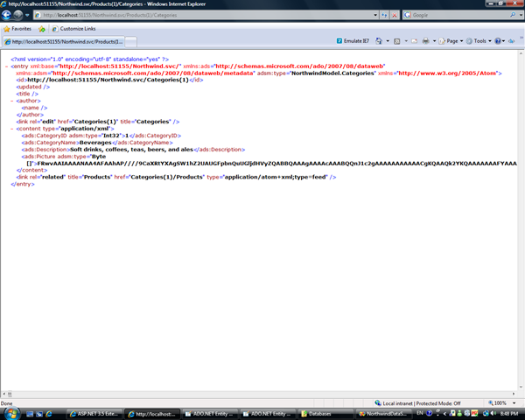The height and width of the screenshot is (420, 525).
Task: Open the Feeds dropdown arrow
Action: (x=406, y=41)
